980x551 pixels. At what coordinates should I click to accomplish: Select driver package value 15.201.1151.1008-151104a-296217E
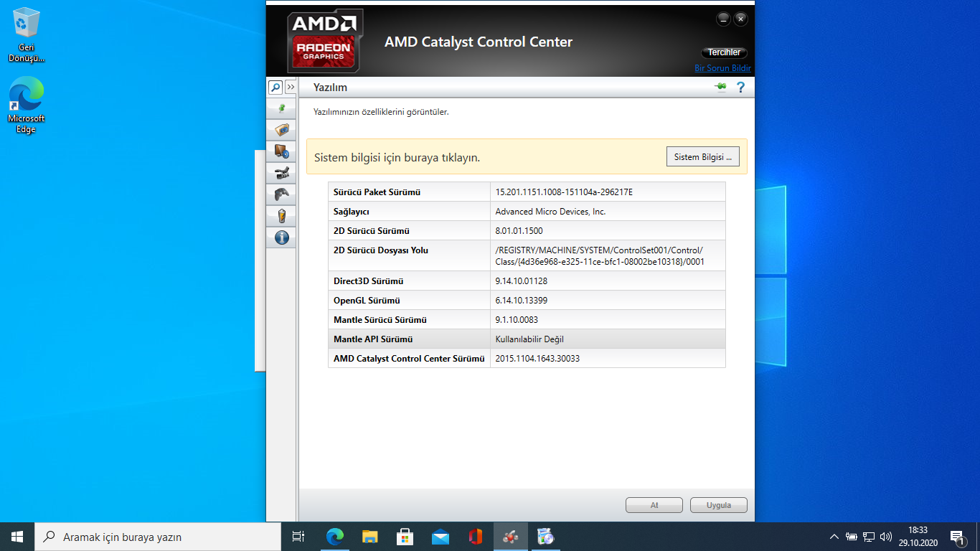pos(564,192)
